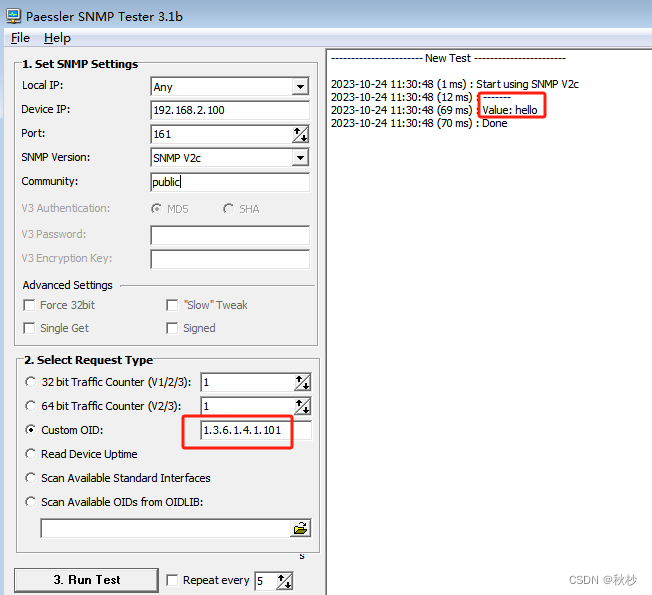Select the SHA authentication radio button

coord(228,209)
